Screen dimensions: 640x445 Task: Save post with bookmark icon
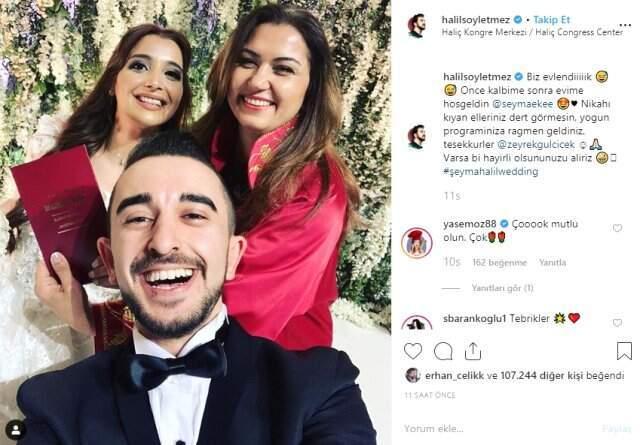[x=624, y=351]
